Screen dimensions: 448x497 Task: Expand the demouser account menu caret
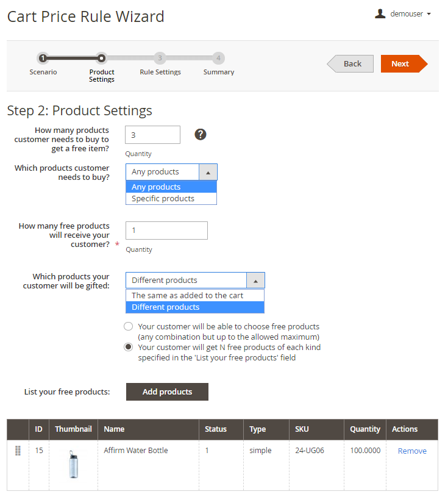(429, 14)
